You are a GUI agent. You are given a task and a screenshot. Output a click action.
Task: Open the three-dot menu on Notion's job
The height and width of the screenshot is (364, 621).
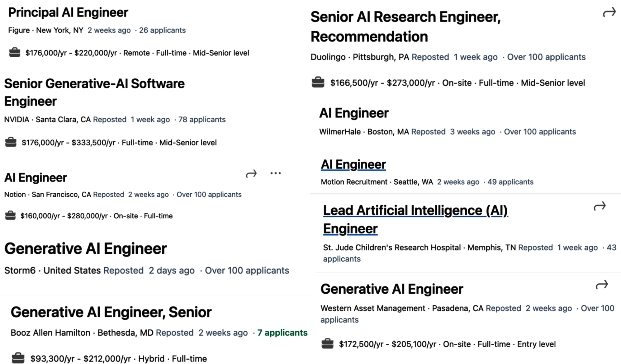(275, 173)
